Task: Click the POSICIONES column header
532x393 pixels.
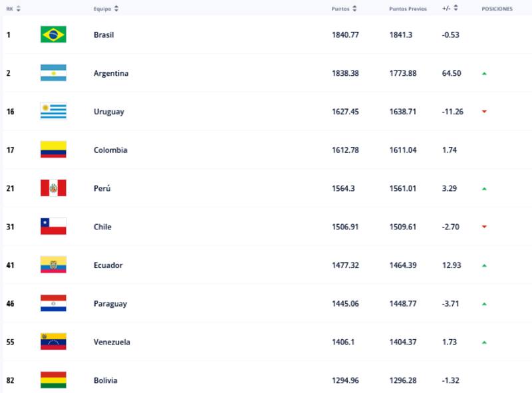Action: click(x=497, y=9)
